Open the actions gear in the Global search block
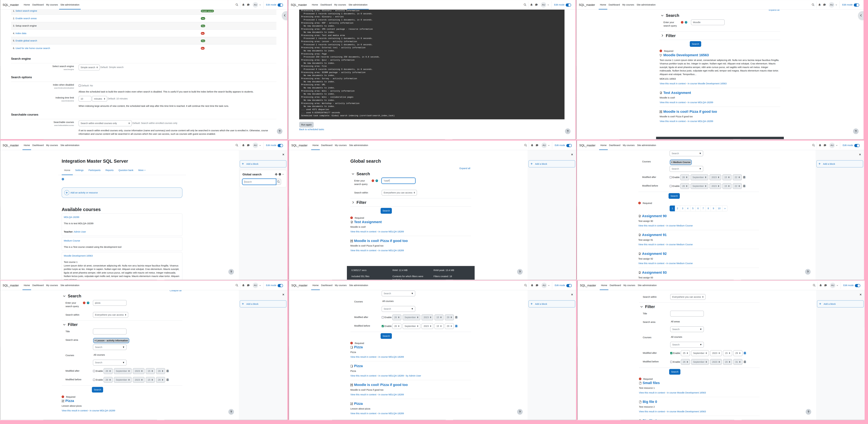The height and width of the screenshot is (424, 868). pyautogui.click(x=280, y=174)
